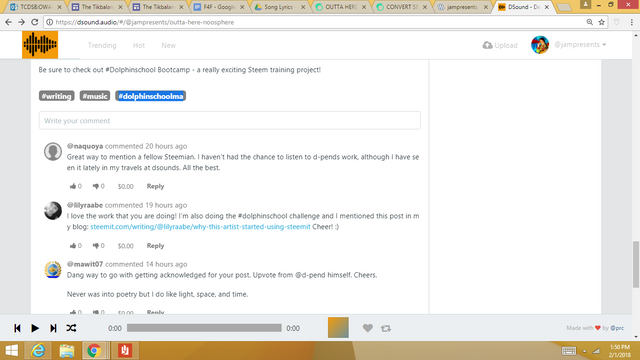Click the page vertical scrollbar thumb

pyautogui.click(x=636, y=264)
